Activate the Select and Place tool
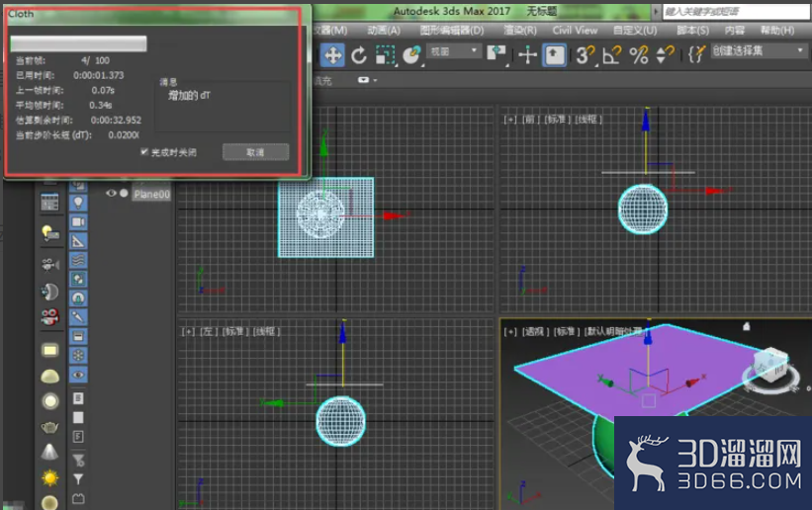 (412, 55)
